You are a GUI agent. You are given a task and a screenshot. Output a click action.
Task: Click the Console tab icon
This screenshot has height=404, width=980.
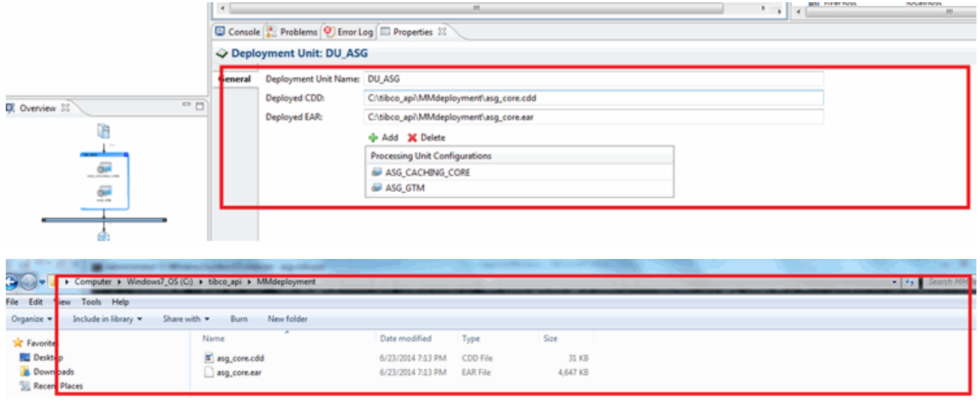coord(220,32)
